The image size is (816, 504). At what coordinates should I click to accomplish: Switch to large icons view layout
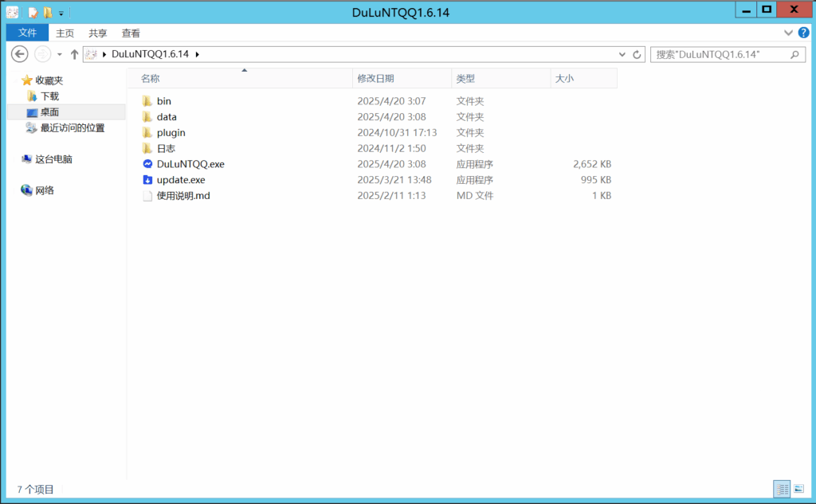798,489
